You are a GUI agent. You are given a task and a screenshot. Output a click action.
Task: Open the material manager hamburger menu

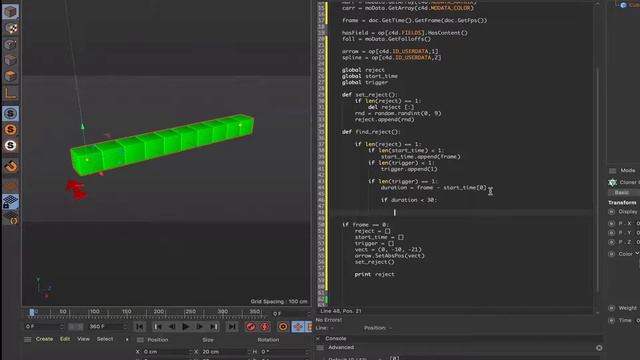[27, 339]
